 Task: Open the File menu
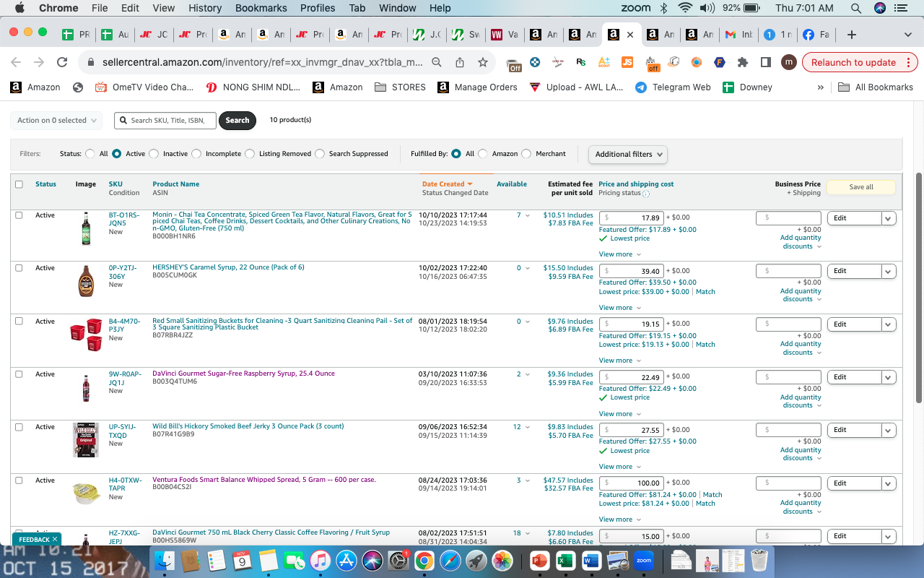pyautogui.click(x=100, y=8)
